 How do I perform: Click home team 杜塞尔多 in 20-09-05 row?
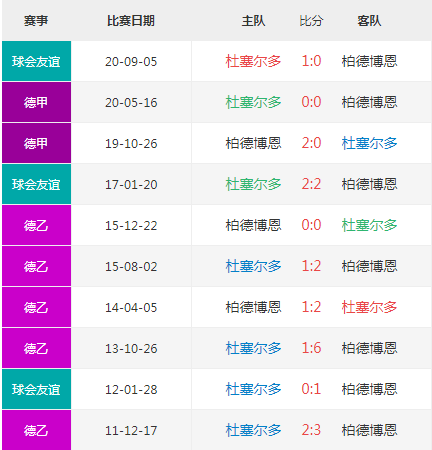253,61
